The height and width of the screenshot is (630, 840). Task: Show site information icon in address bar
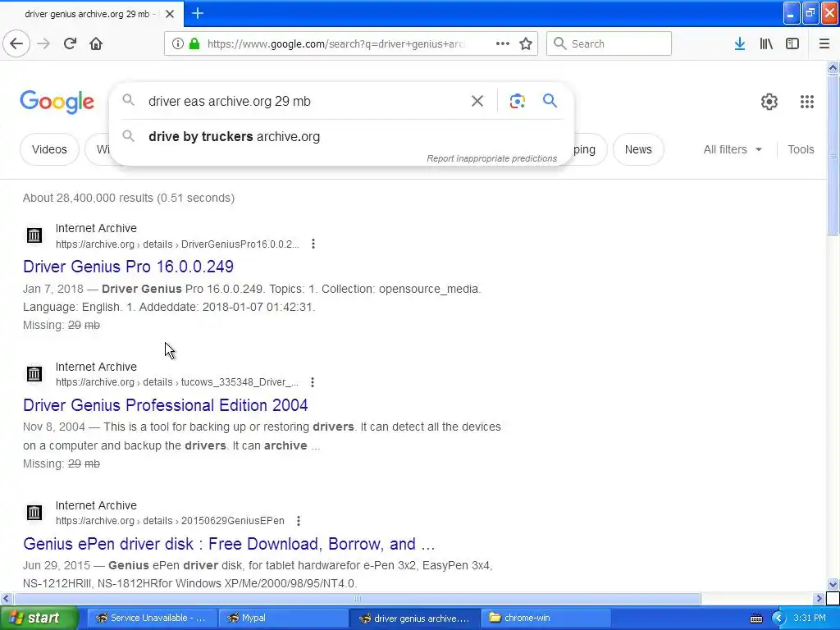pyautogui.click(x=178, y=43)
